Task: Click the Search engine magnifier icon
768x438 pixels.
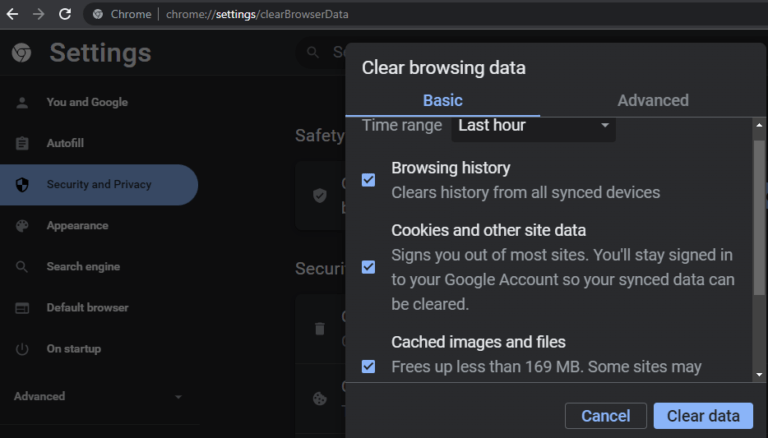Action: [22, 267]
